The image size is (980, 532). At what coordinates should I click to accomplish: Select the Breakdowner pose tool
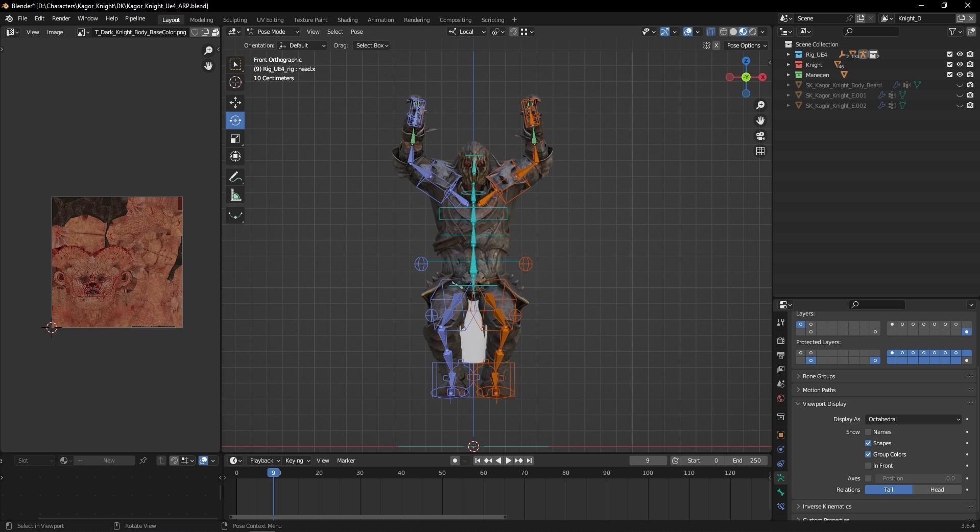tap(235, 215)
